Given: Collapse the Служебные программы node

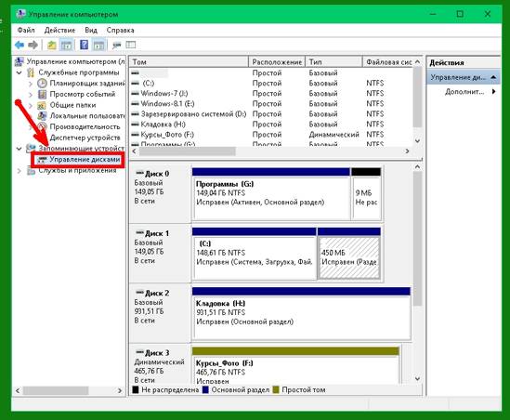Looking at the screenshot, I should click(20, 72).
